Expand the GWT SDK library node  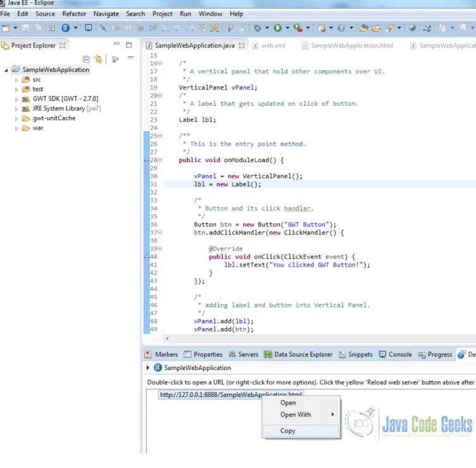pyautogui.click(x=16, y=99)
